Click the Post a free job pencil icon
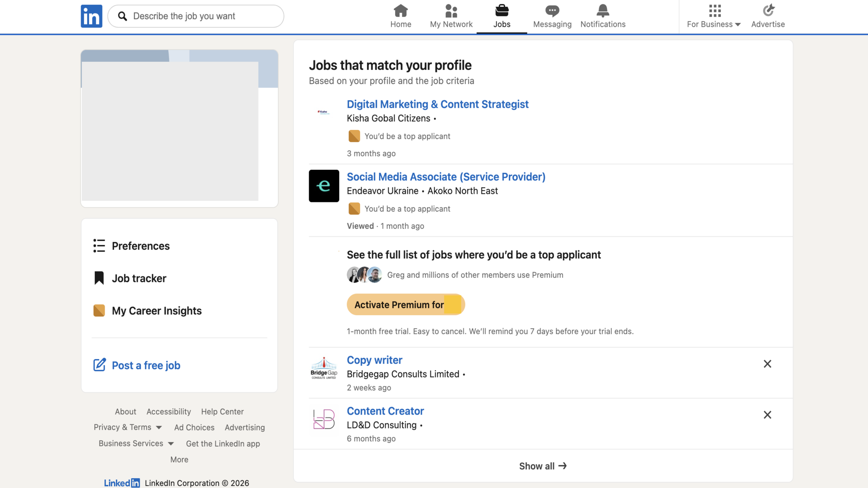This screenshot has height=488, width=868. tap(99, 365)
